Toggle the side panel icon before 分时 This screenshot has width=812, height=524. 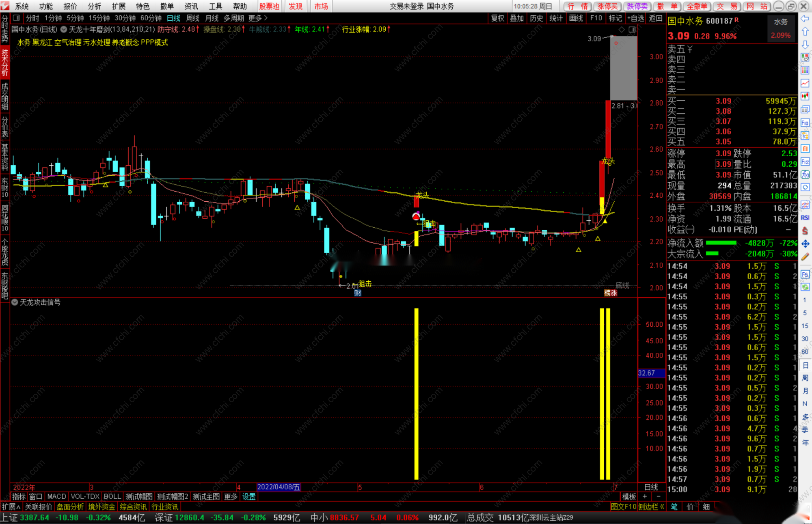click(x=17, y=18)
